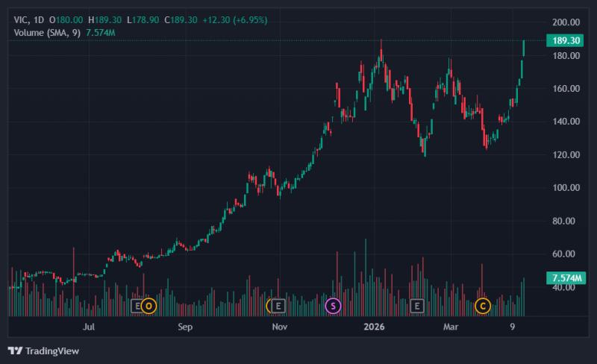Click the 100.00 price axis label

pyautogui.click(x=566, y=188)
